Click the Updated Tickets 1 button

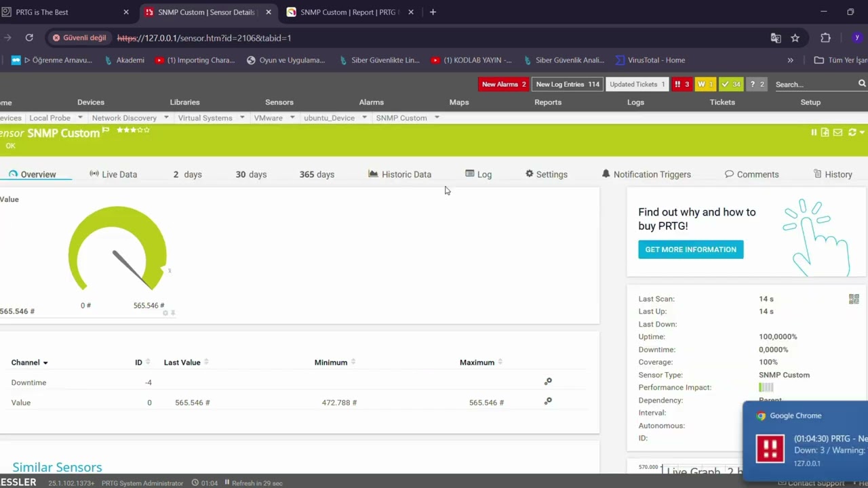click(637, 84)
